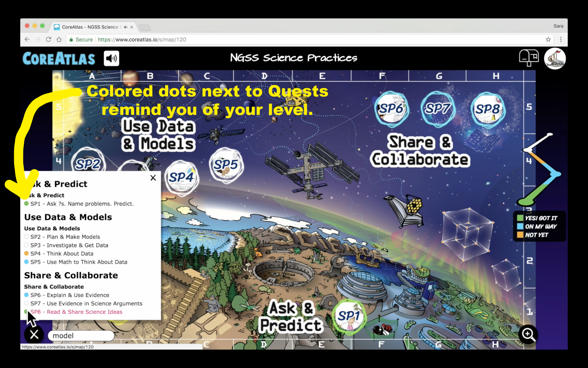
Task: Open SP4 - Think About Data
Action: click(62, 254)
